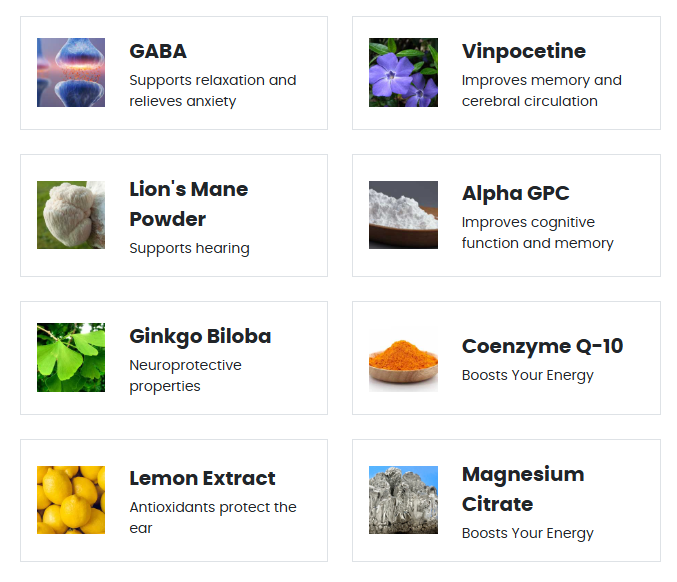Click the Magnesium Citrate mineral image

(403, 500)
